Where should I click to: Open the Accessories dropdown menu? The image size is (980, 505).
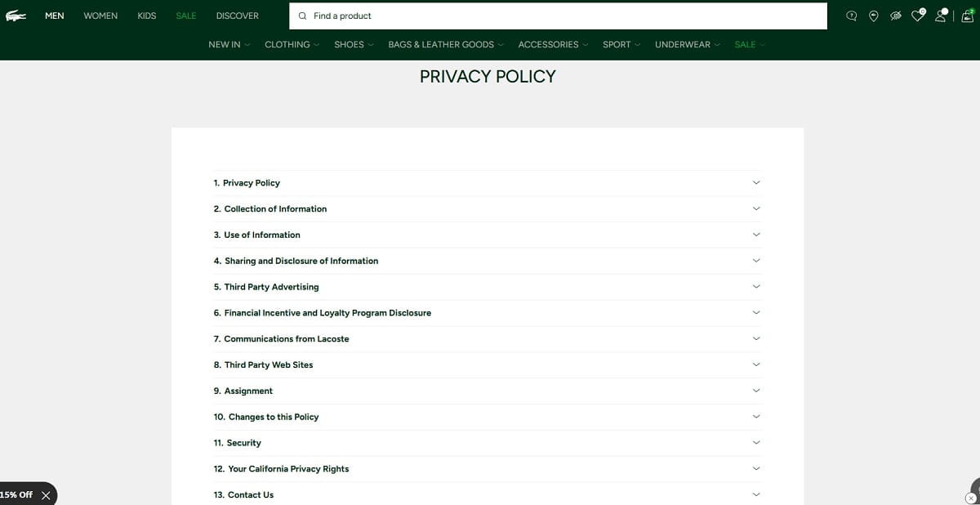click(553, 44)
